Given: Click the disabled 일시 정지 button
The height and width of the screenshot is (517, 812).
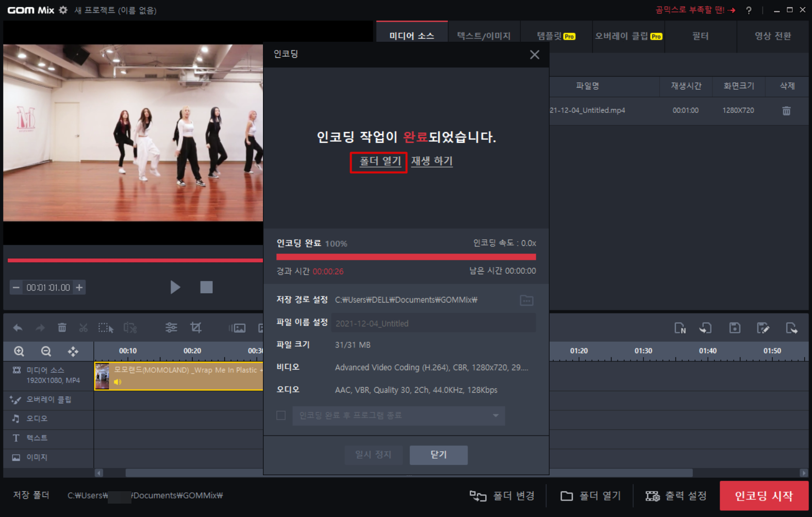Looking at the screenshot, I should pos(373,455).
